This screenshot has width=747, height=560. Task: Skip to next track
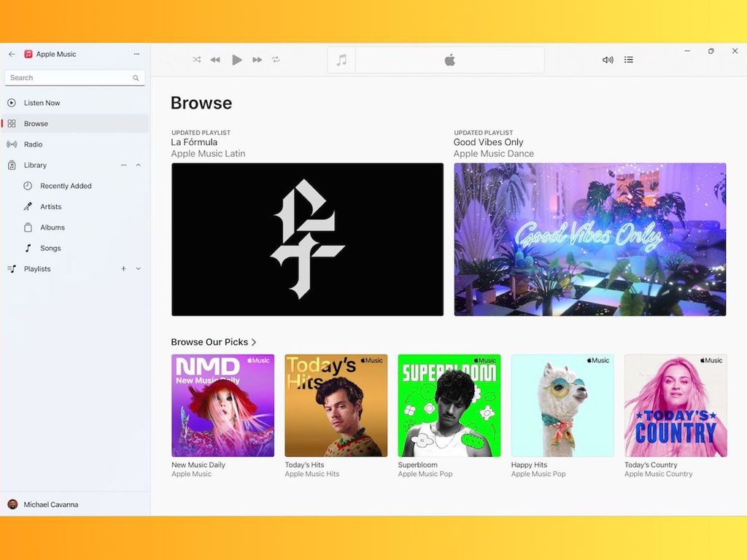pos(258,60)
